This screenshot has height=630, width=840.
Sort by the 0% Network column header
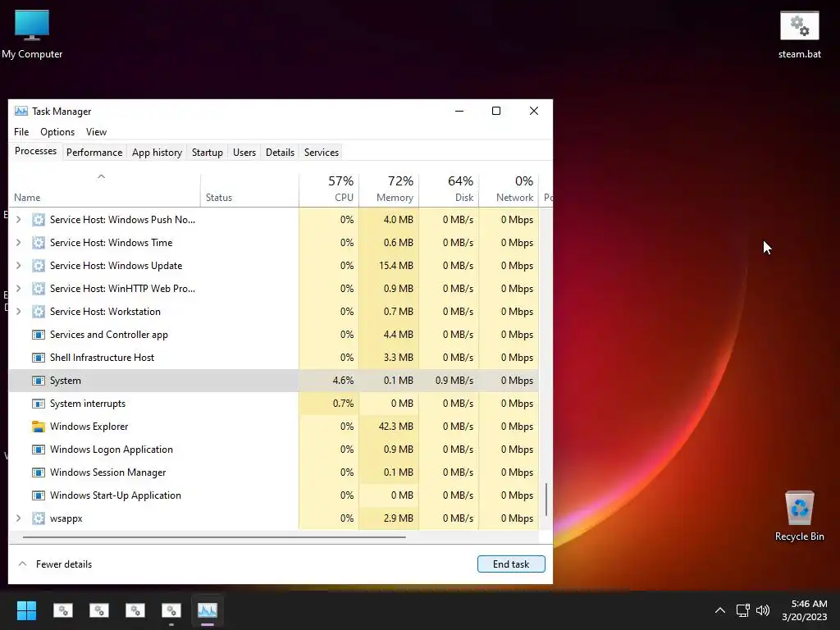(509, 189)
